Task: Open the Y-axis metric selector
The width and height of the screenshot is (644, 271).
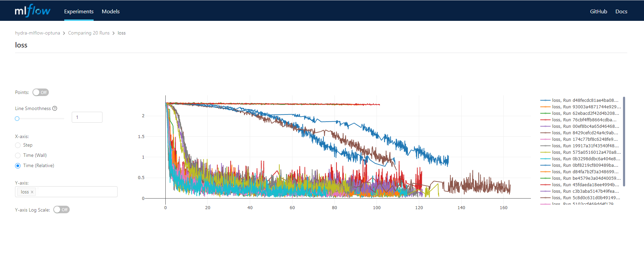Action: 66,192
